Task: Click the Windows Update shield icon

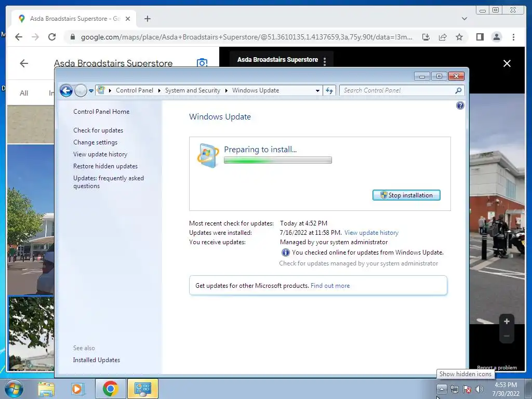Action: click(208, 156)
